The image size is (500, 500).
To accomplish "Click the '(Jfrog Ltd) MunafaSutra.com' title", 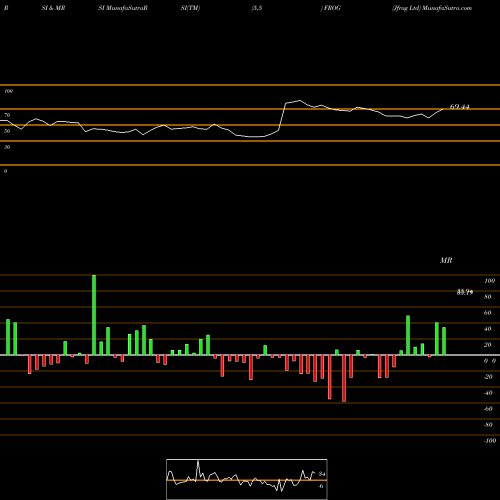I will [x=432, y=8].
